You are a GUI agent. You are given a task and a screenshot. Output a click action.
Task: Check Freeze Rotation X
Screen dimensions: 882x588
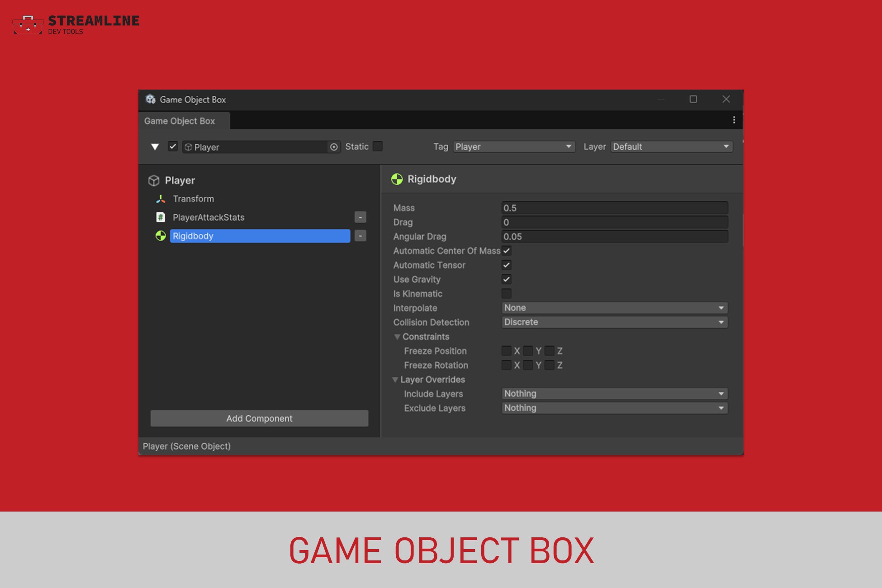(x=507, y=365)
